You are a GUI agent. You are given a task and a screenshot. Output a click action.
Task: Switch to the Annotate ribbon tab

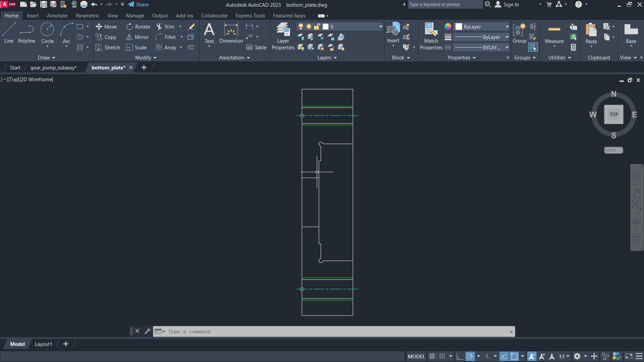(57, 16)
